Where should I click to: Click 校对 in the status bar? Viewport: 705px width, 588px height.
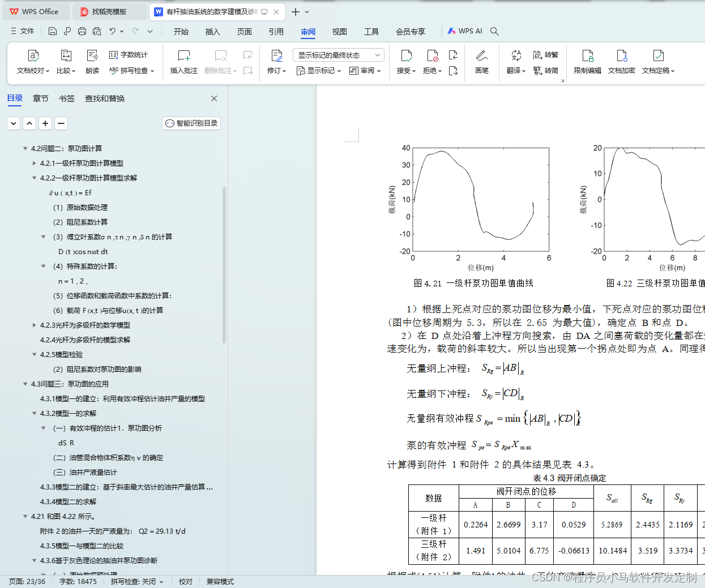click(x=186, y=581)
